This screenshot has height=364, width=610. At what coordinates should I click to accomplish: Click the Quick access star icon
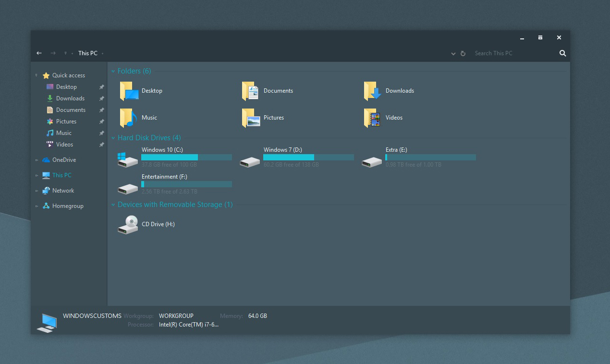46,75
